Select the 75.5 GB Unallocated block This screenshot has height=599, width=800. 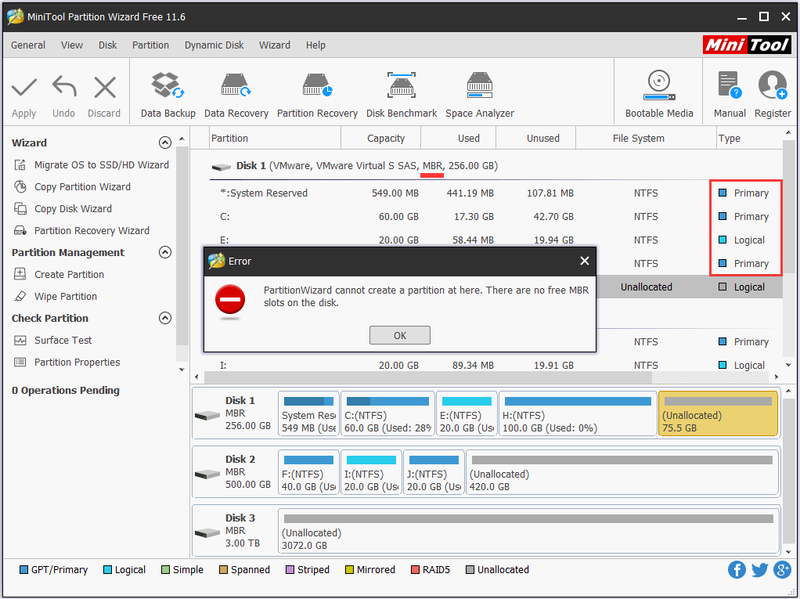718,414
